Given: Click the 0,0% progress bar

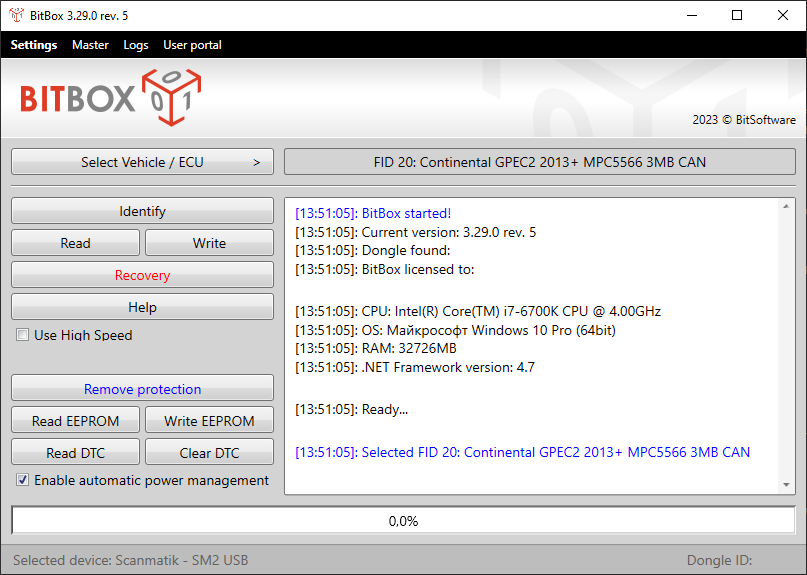Looking at the screenshot, I should pos(404,521).
